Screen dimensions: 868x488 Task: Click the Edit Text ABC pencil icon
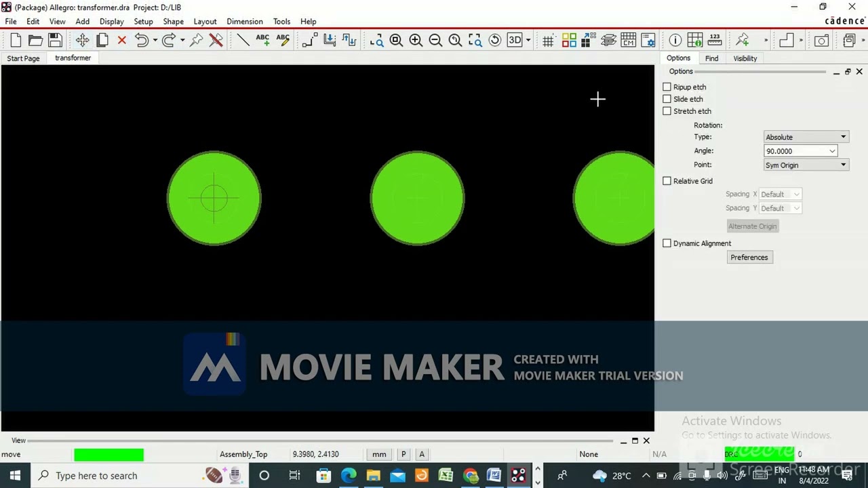pyautogui.click(x=282, y=41)
